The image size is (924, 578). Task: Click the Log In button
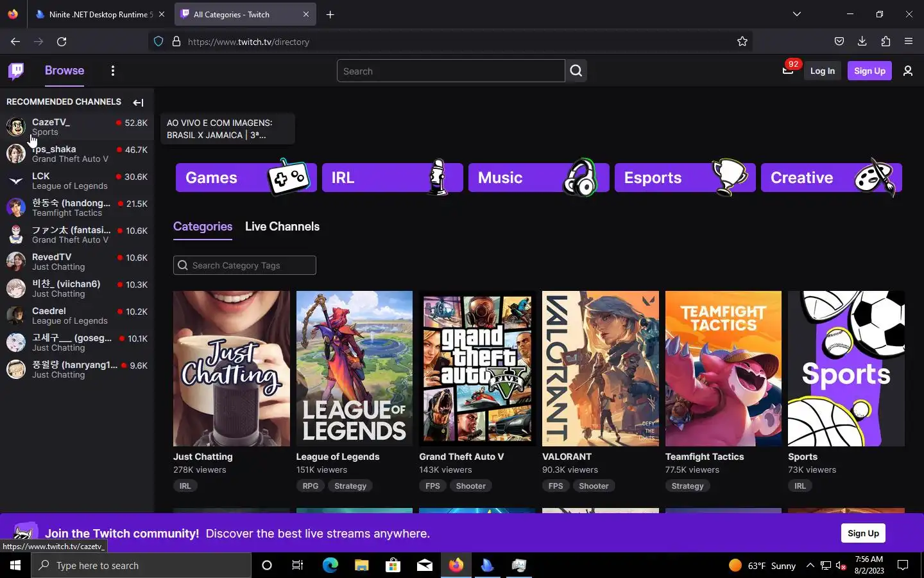[822, 71]
